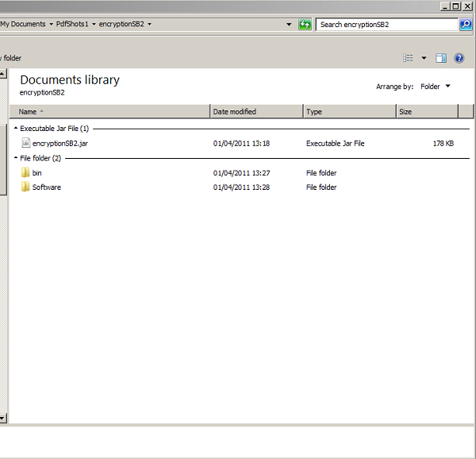
Task: Minimize the Explorer window
Action: (x=445, y=6)
